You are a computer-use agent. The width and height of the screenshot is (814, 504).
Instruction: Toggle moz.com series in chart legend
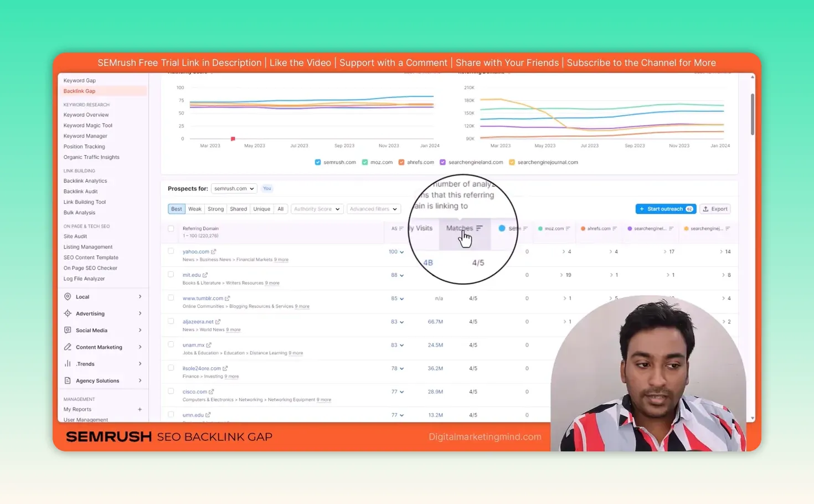click(365, 162)
